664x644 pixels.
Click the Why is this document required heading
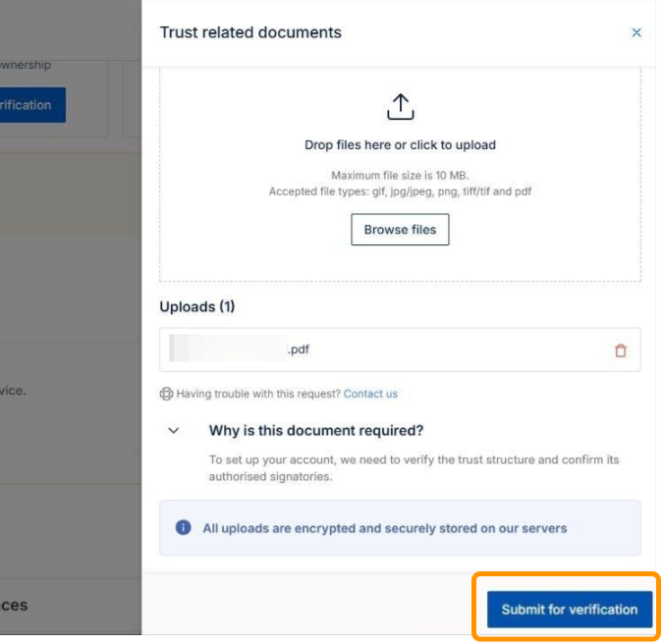coord(316,431)
